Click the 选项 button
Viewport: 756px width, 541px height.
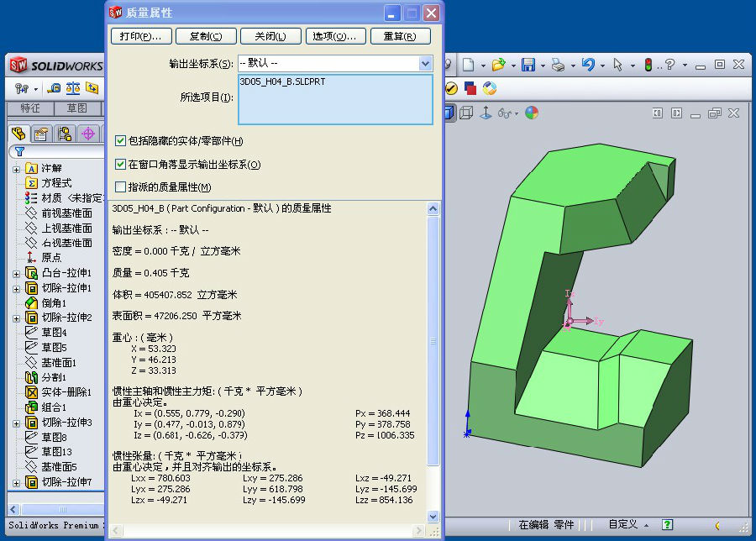(334, 36)
